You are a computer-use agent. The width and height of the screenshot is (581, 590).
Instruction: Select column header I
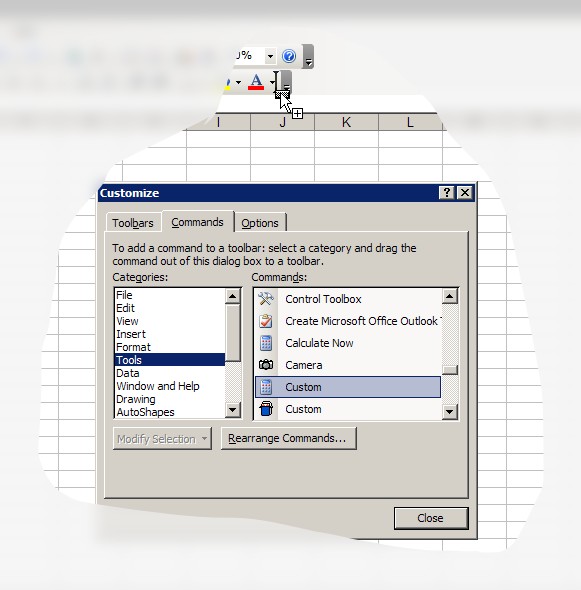click(x=218, y=122)
